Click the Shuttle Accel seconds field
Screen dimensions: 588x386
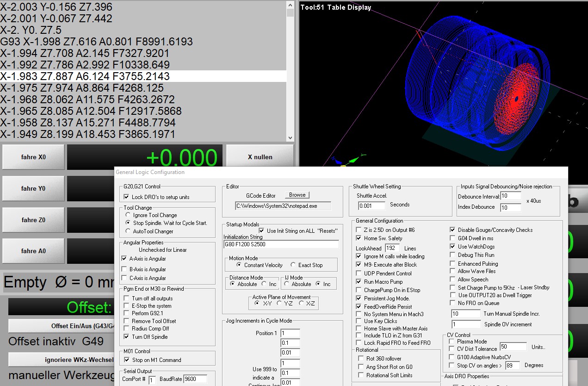(x=371, y=205)
